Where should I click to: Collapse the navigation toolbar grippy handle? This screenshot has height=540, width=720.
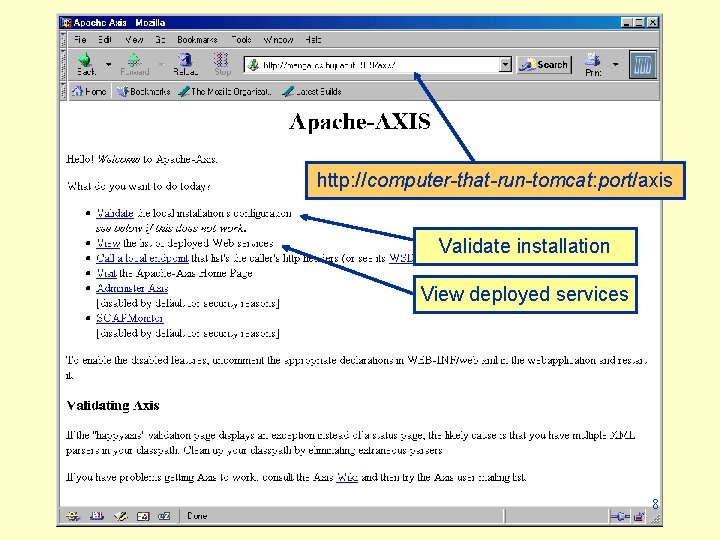coord(63,65)
